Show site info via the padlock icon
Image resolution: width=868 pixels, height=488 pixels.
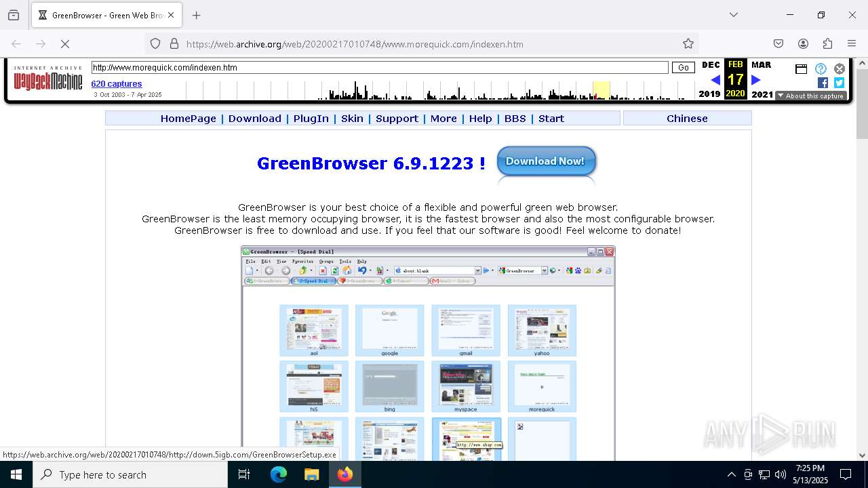click(174, 44)
